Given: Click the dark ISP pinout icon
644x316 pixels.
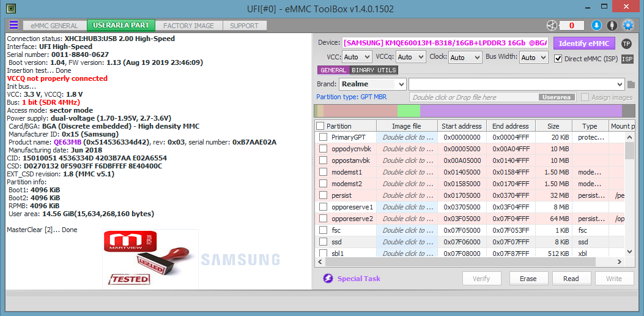Looking at the screenshot, I should coord(627,59).
